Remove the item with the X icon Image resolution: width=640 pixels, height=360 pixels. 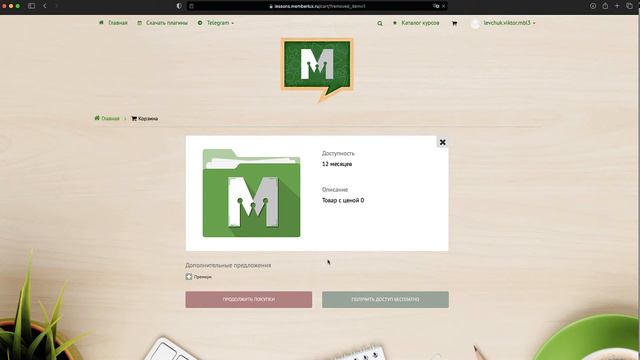pyautogui.click(x=442, y=142)
